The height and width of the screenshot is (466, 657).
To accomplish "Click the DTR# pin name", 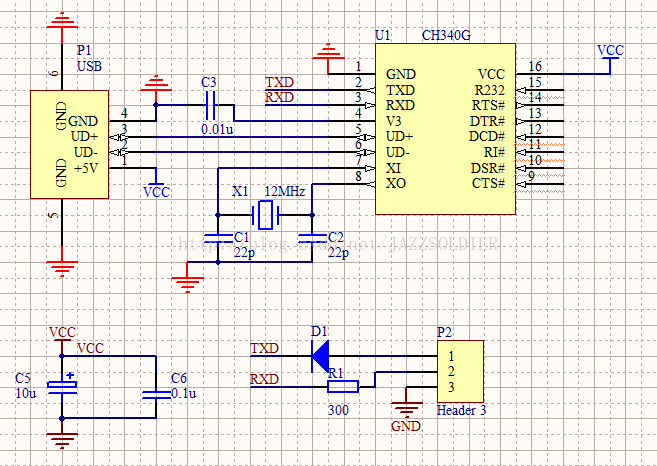I will [x=487, y=121].
